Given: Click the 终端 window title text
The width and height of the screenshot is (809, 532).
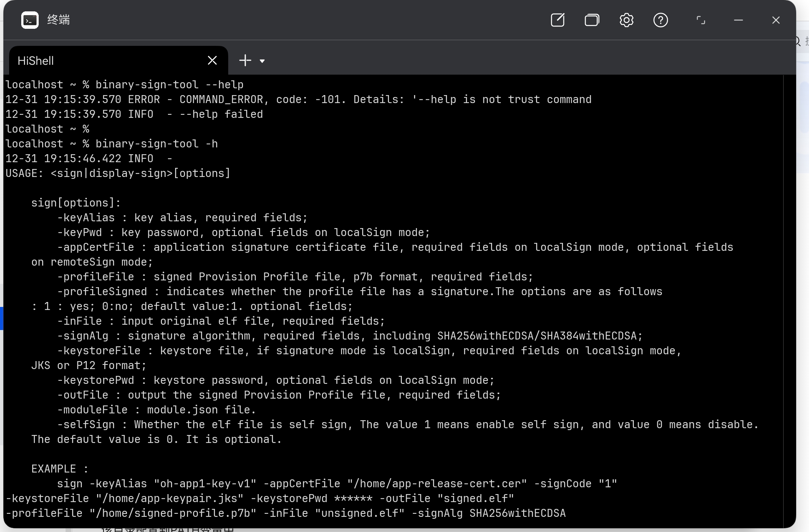Looking at the screenshot, I should pyautogui.click(x=58, y=20).
